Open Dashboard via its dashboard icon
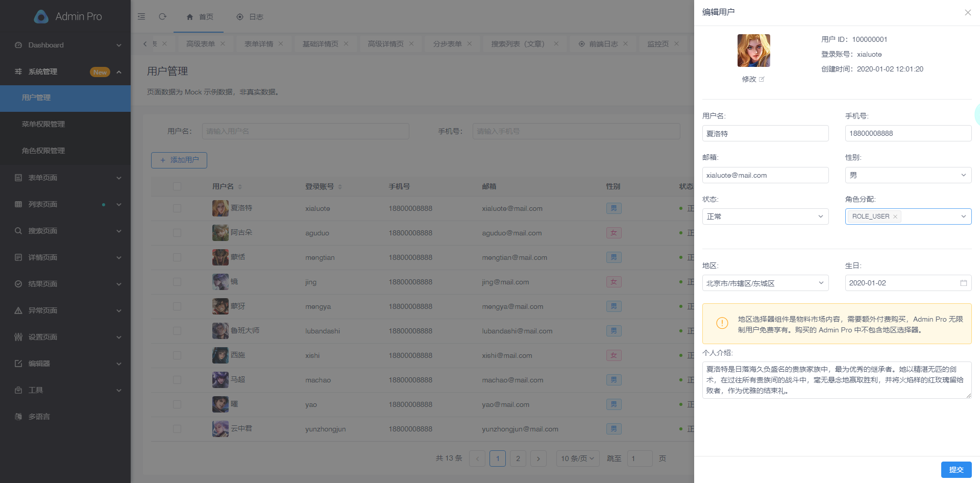The image size is (980, 483). 18,45
